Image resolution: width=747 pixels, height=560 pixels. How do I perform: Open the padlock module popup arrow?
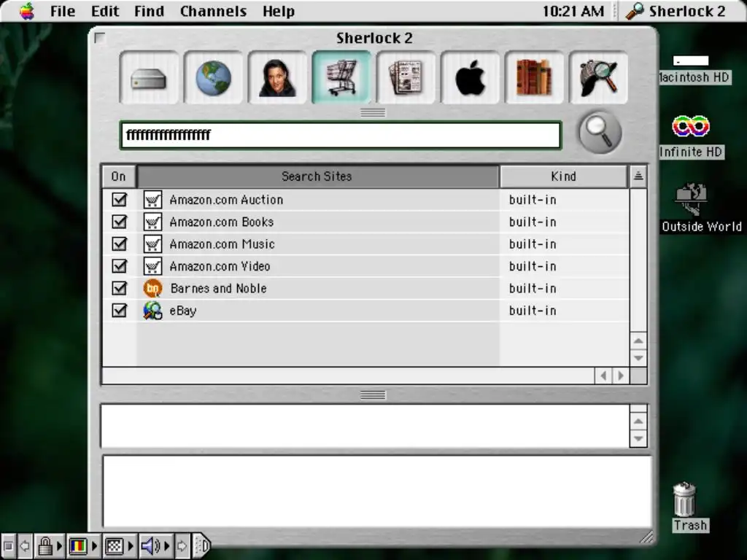(60, 545)
